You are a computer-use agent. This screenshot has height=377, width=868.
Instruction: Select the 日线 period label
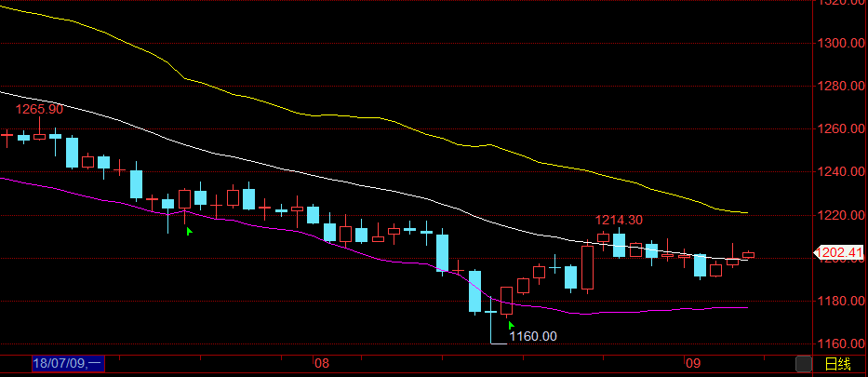pos(836,363)
